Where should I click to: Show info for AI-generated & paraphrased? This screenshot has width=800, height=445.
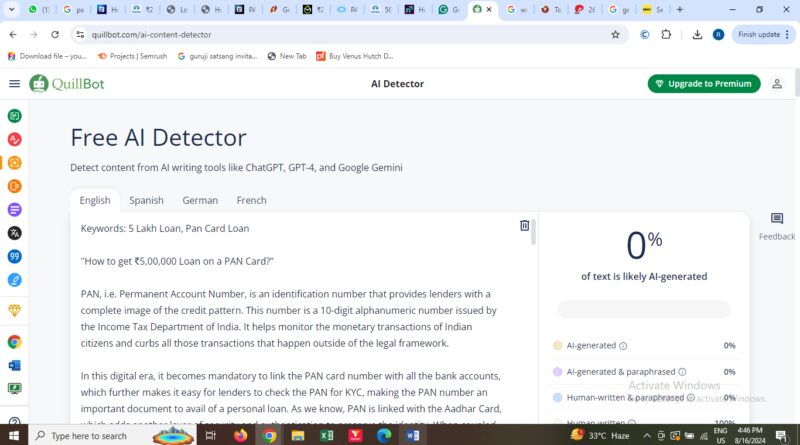pyautogui.click(x=682, y=372)
